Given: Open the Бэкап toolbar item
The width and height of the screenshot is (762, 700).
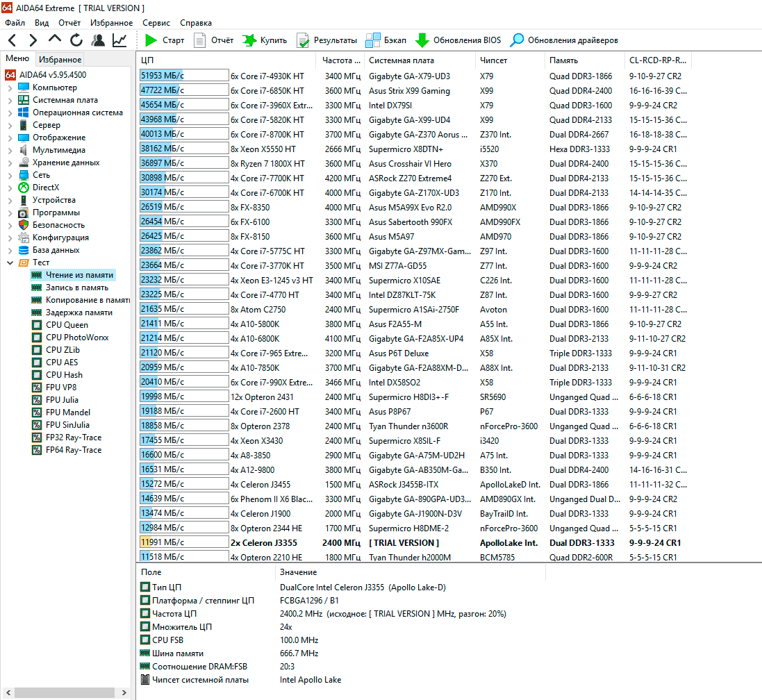Looking at the screenshot, I should click(386, 40).
